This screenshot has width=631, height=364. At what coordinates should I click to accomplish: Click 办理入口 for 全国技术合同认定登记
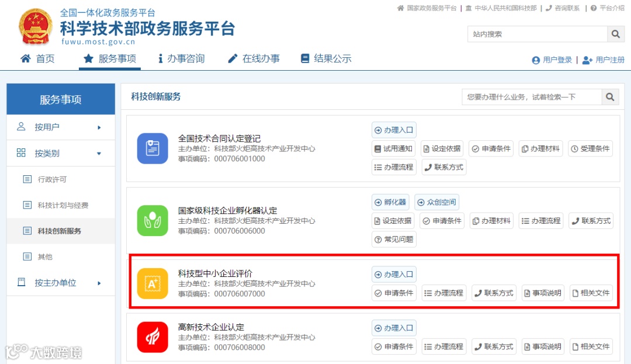click(394, 130)
